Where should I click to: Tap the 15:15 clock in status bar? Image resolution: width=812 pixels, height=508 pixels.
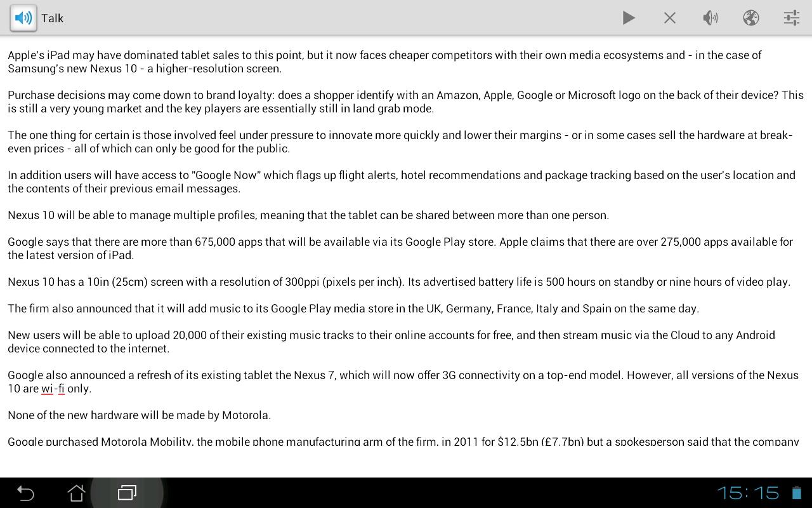(748, 493)
